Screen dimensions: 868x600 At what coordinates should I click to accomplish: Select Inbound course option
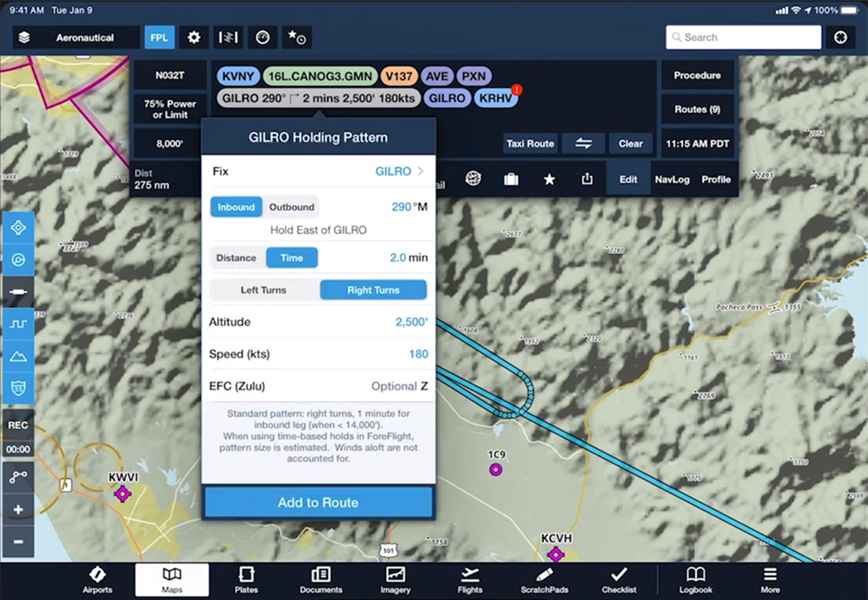point(236,207)
